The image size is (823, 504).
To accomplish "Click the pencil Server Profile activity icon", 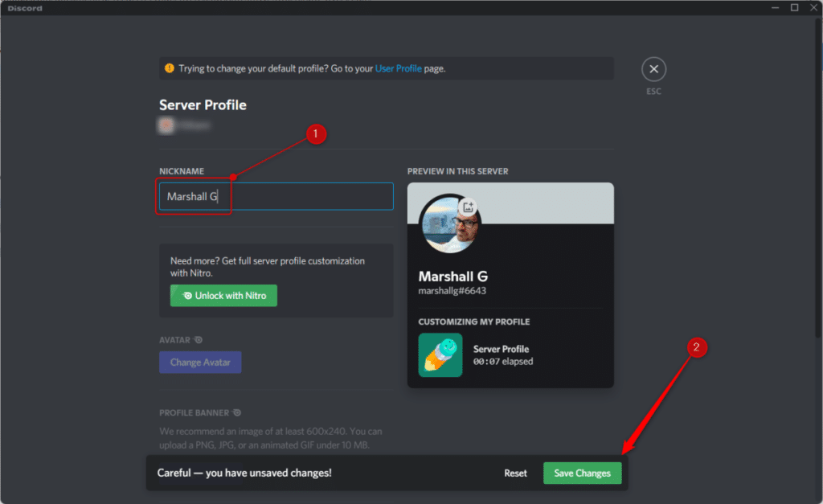I will click(x=440, y=355).
